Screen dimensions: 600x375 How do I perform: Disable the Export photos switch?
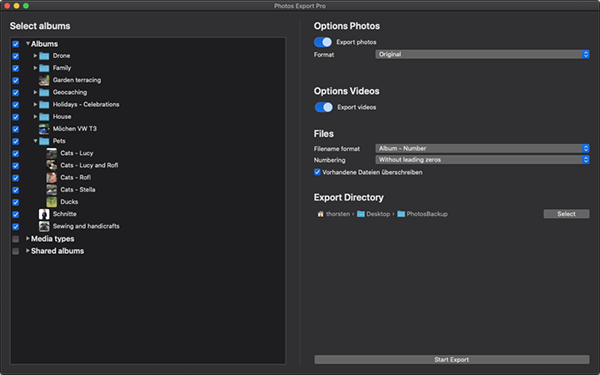point(323,42)
